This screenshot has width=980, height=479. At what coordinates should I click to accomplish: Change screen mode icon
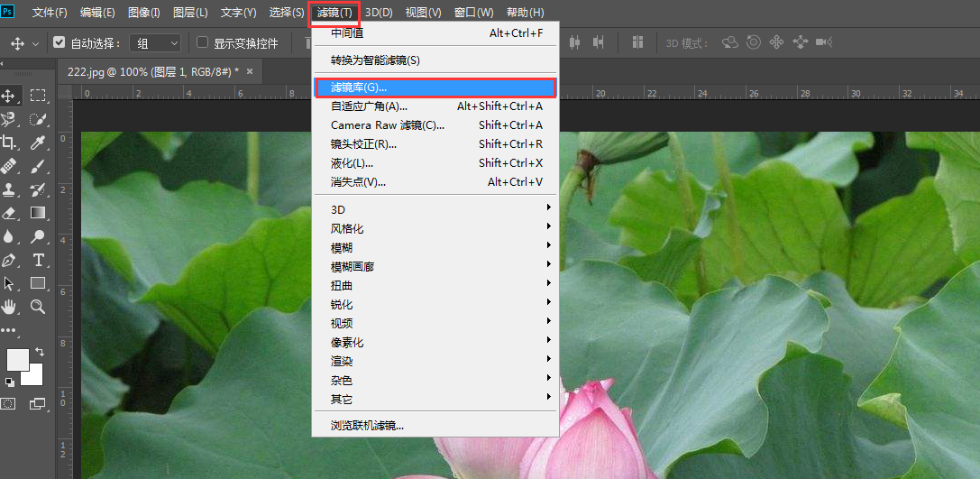(38, 404)
